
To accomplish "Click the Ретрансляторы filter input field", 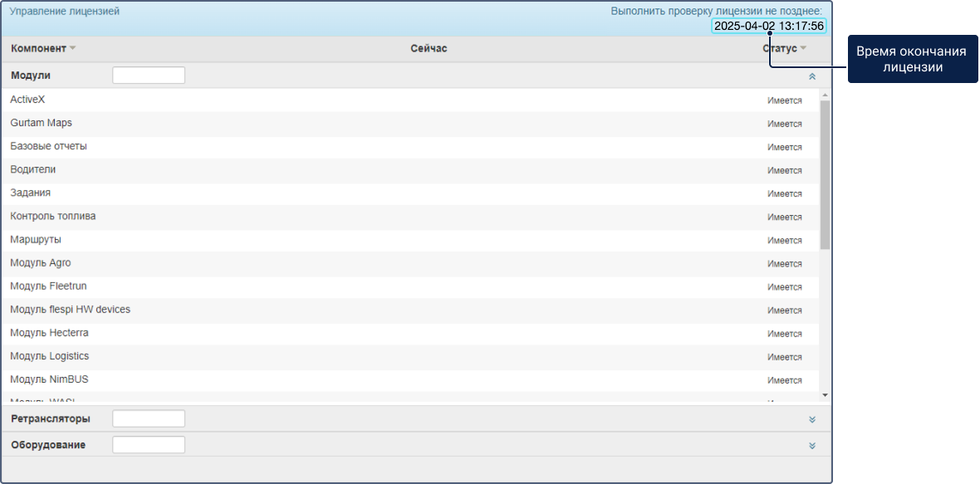I will pyautogui.click(x=149, y=418).
